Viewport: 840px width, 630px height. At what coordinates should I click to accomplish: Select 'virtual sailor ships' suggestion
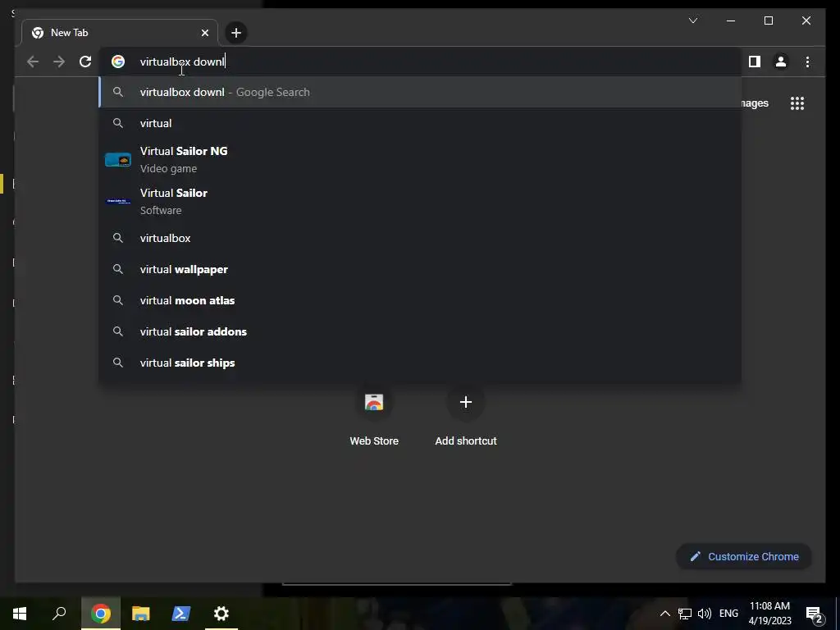point(420,363)
